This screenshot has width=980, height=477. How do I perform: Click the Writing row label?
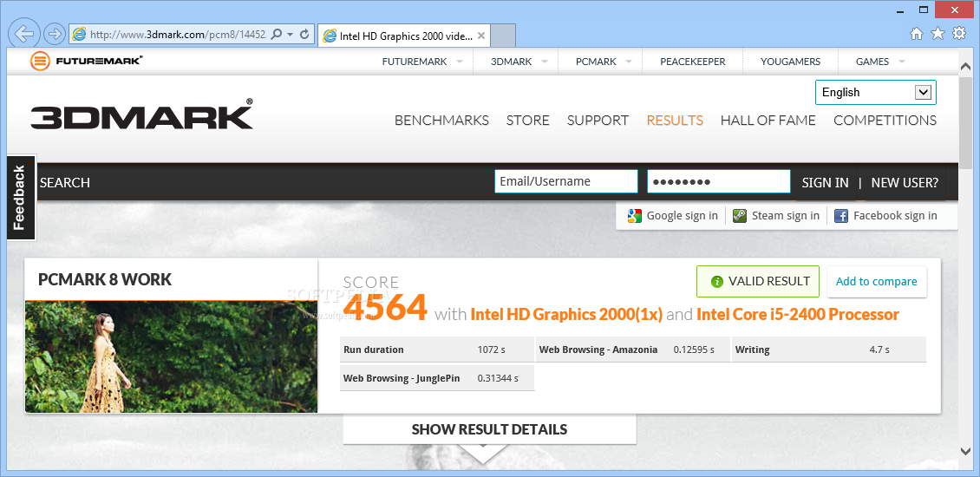pyautogui.click(x=753, y=350)
